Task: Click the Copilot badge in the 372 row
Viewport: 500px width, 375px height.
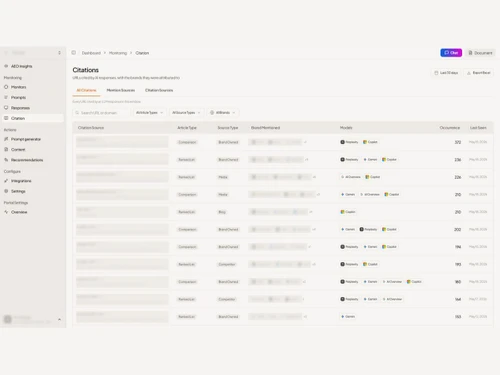Action: click(370, 142)
